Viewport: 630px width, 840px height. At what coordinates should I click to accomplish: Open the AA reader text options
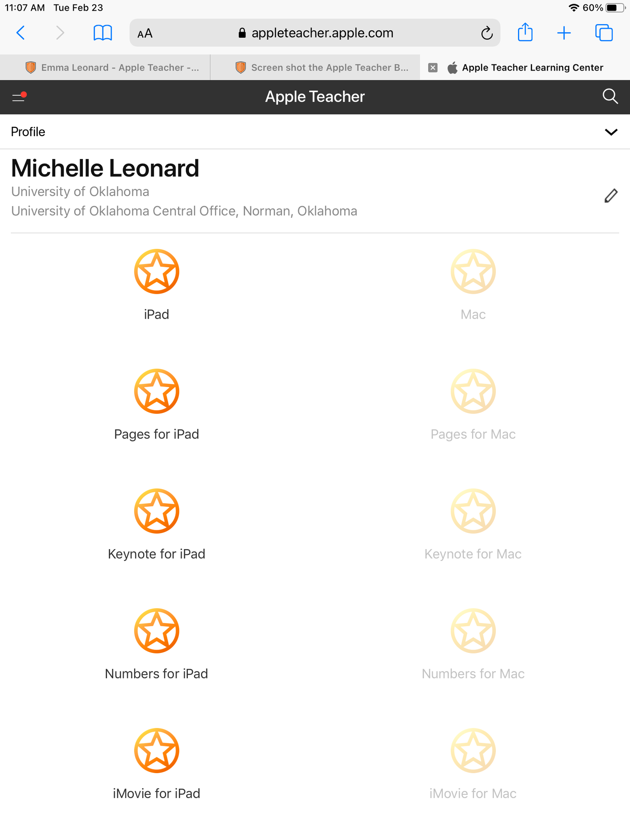(145, 34)
